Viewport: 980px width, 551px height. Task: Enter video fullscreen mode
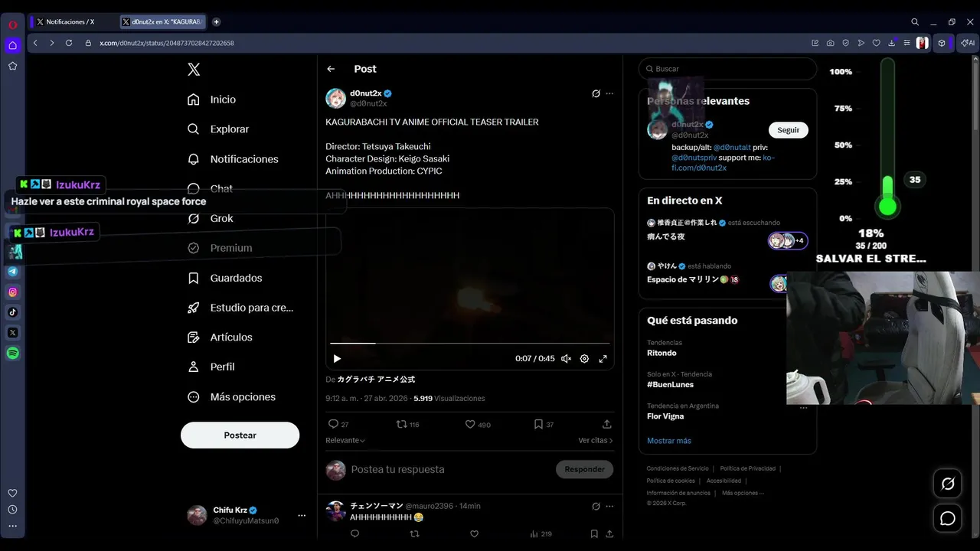tap(603, 358)
